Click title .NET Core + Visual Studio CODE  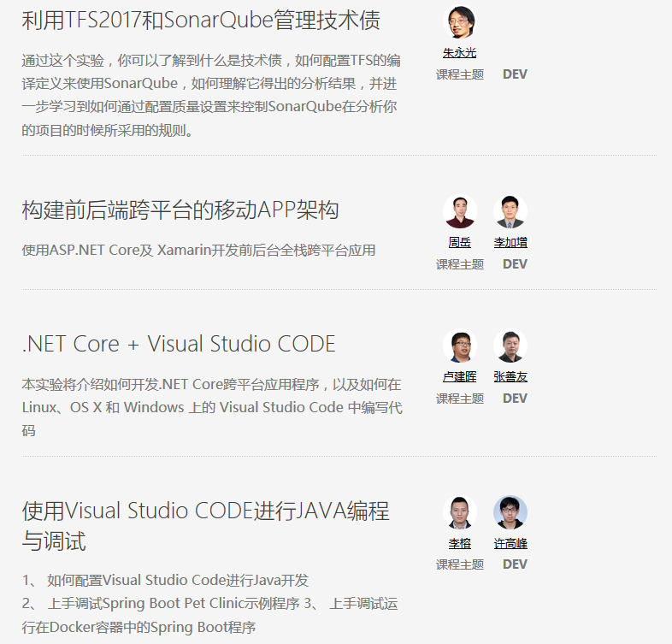click(179, 344)
